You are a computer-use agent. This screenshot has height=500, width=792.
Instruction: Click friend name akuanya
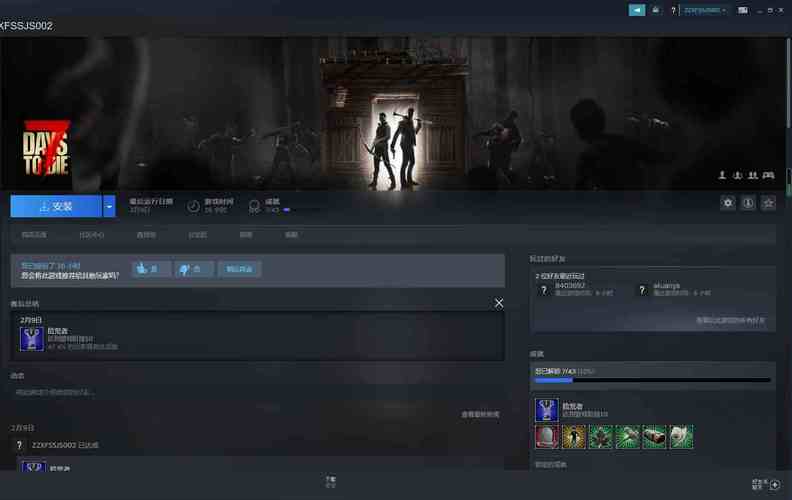point(666,286)
